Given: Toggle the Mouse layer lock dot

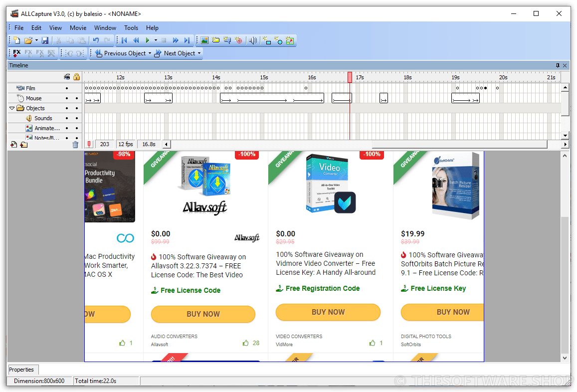Looking at the screenshot, I should click(76, 98).
